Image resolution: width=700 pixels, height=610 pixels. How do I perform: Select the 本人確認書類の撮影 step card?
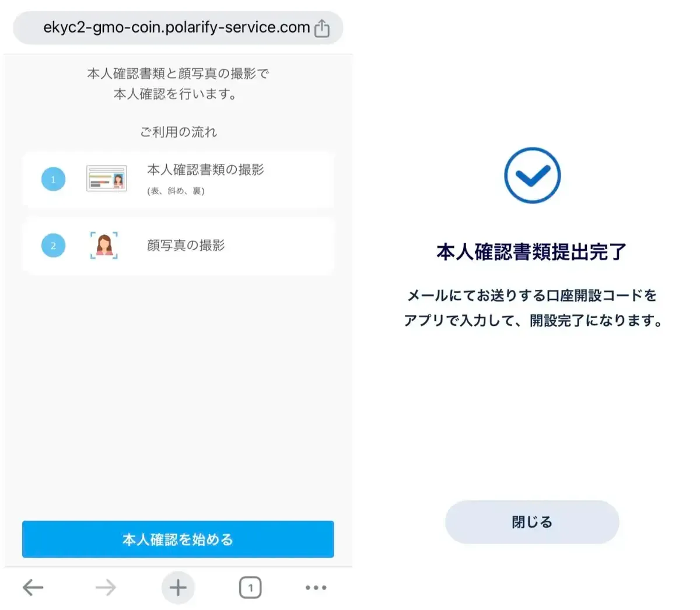[x=178, y=180]
